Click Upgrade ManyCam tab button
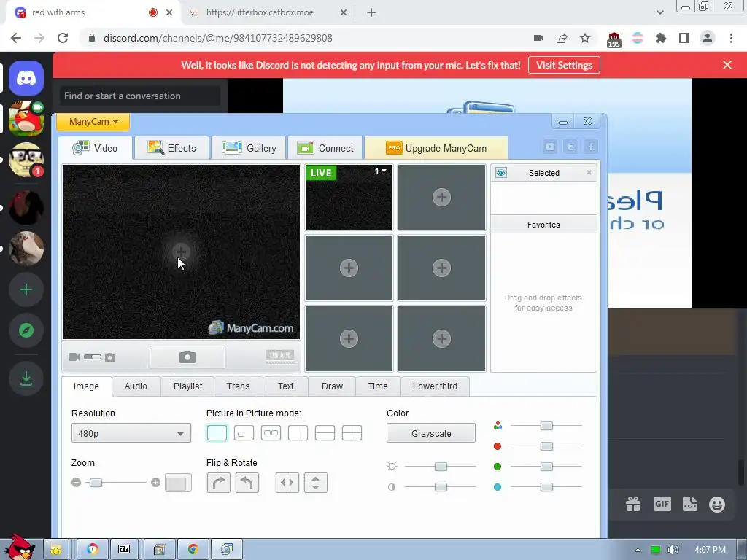747x560 pixels. (436, 148)
